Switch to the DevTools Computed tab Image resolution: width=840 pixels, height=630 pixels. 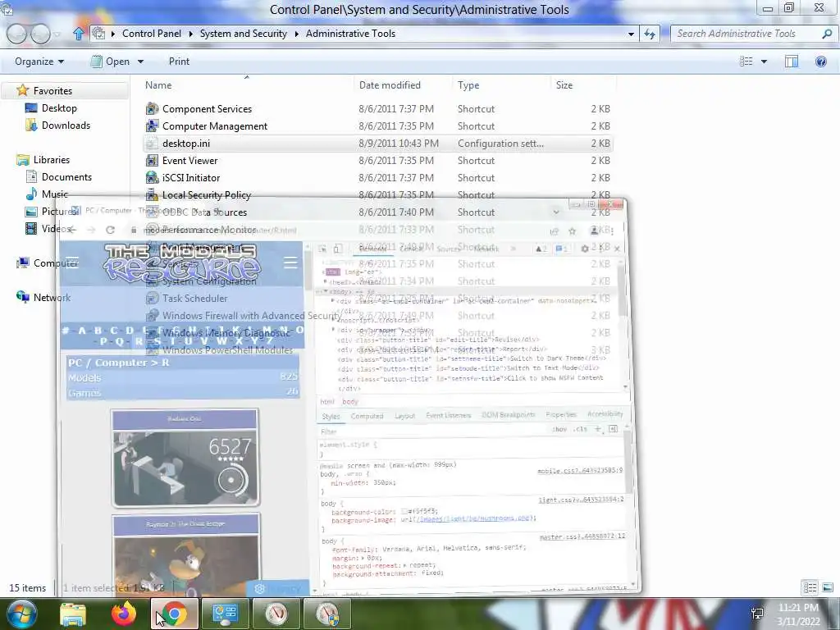pyautogui.click(x=367, y=416)
